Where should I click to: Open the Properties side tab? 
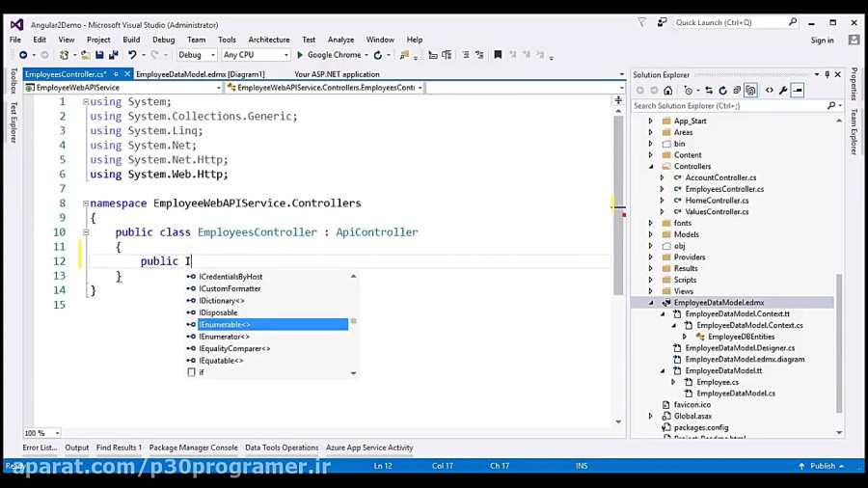pos(854,84)
